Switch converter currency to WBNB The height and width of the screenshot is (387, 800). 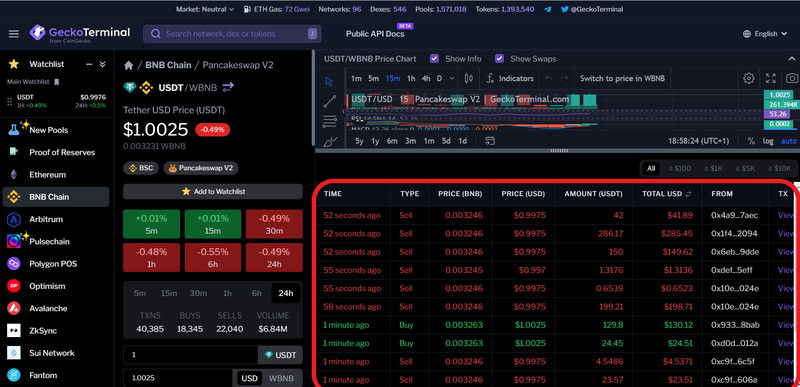click(281, 378)
